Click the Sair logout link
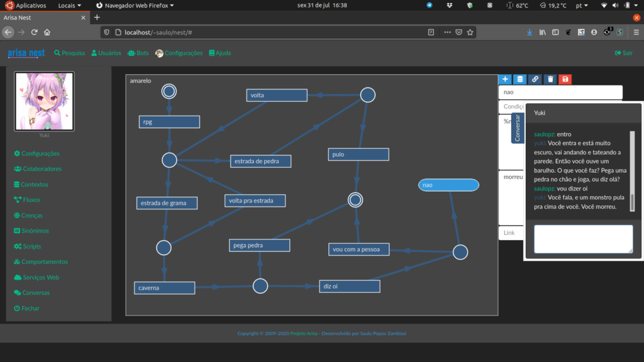 click(623, 53)
